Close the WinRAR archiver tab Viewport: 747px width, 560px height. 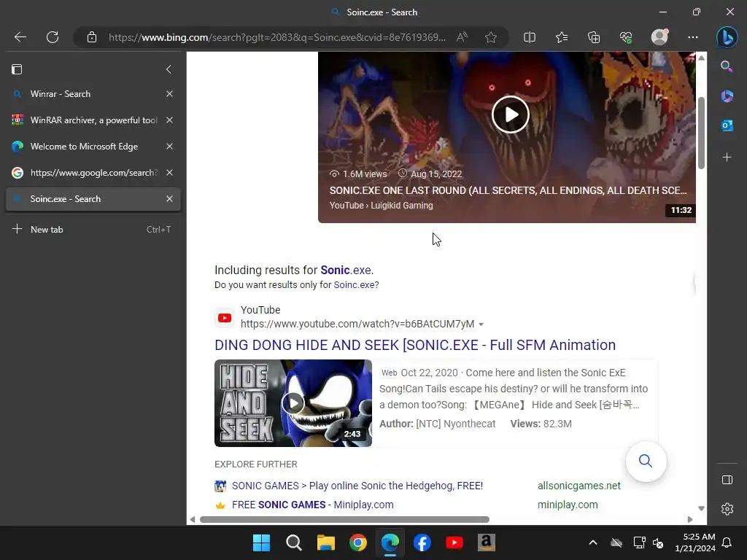[x=169, y=120]
